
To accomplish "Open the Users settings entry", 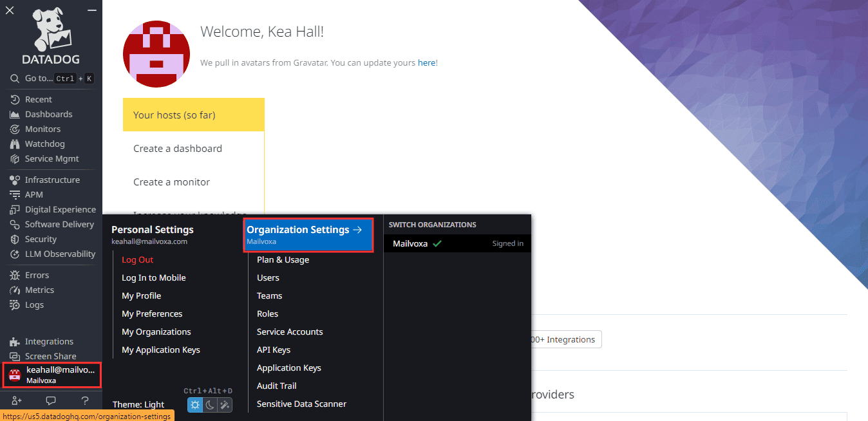I will click(268, 278).
